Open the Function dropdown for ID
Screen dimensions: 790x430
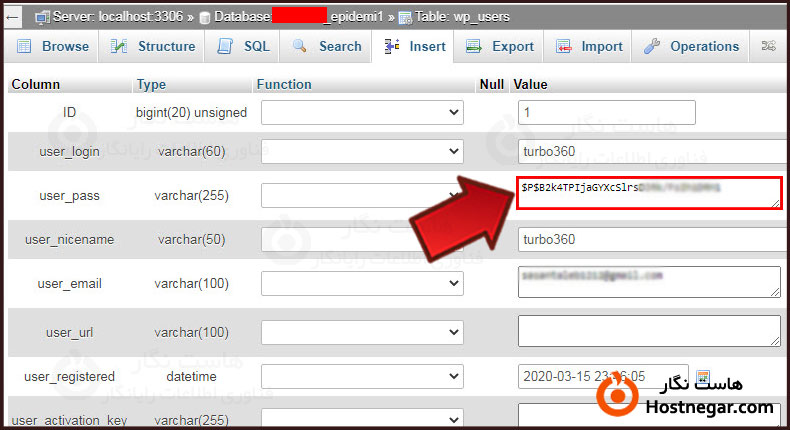[362, 113]
